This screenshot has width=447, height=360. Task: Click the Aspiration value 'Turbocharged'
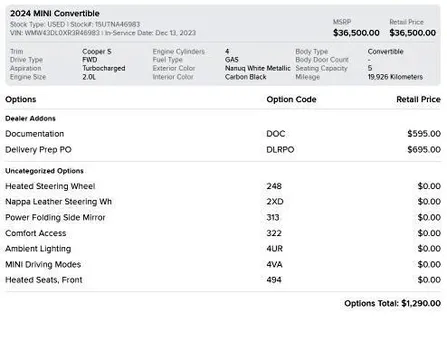pos(104,68)
